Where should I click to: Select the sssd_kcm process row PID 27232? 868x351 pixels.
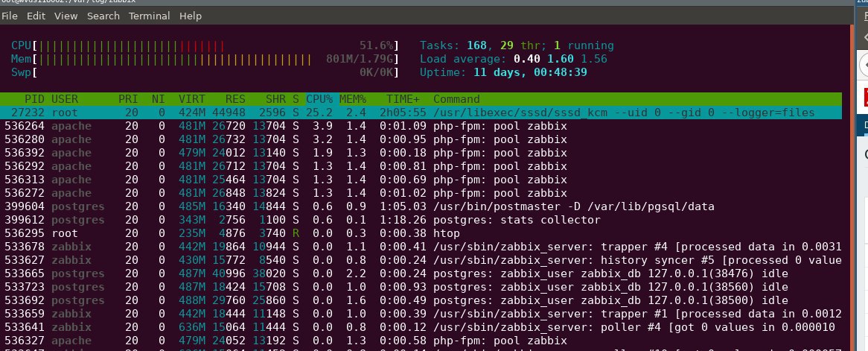[x=421, y=113]
